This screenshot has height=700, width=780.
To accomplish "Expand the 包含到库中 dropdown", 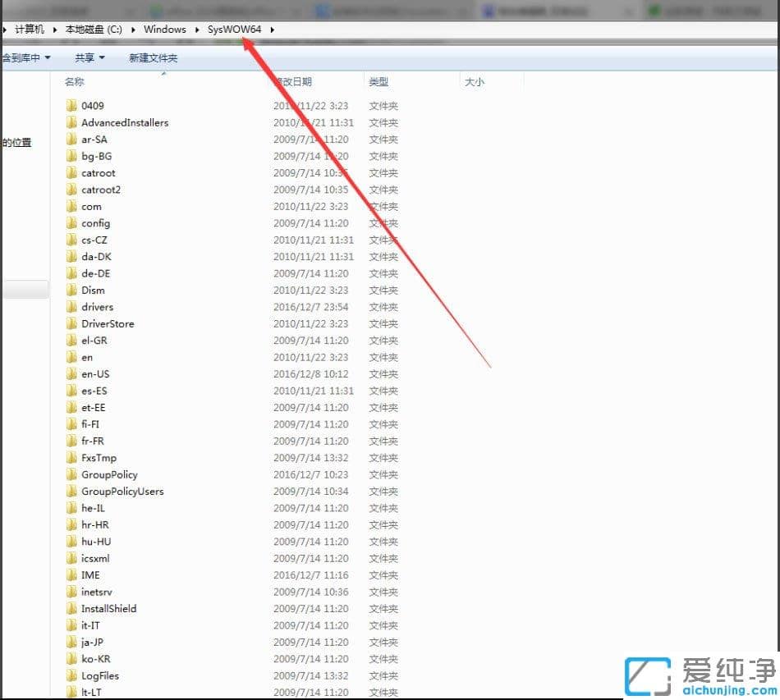I will (25, 57).
